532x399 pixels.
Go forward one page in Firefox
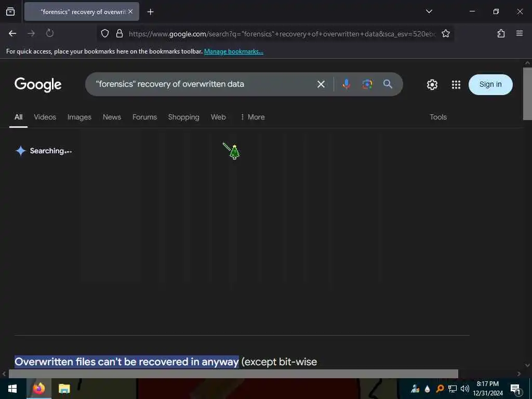click(31, 33)
